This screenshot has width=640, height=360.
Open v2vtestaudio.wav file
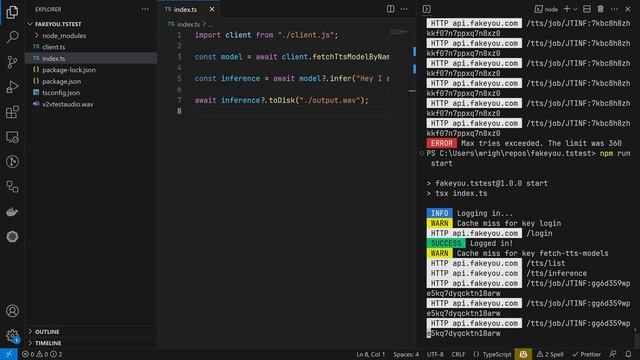(68, 104)
